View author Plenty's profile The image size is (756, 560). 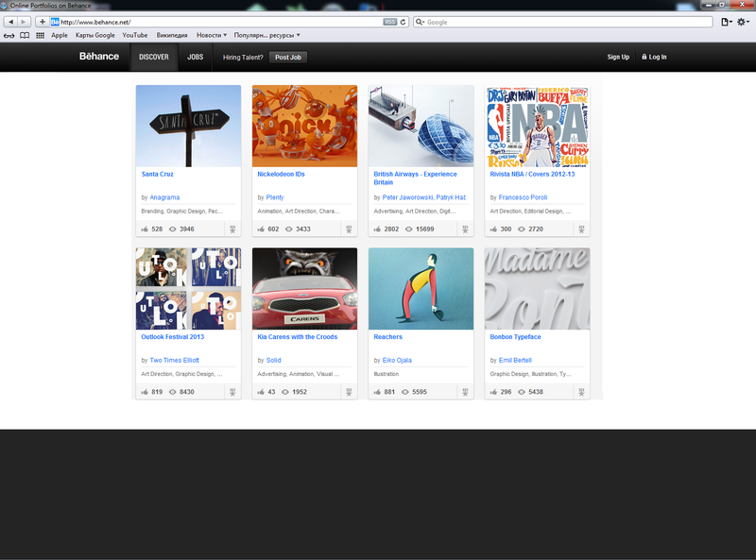(x=275, y=197)
